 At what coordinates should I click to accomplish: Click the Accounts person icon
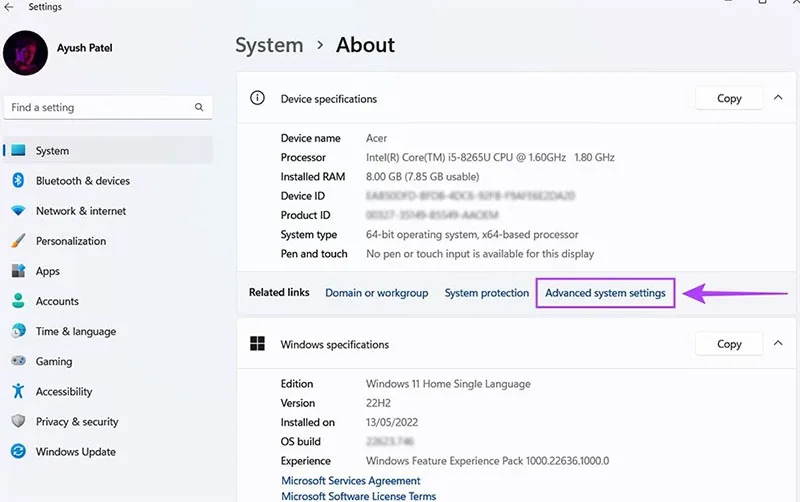coord(18,301)
